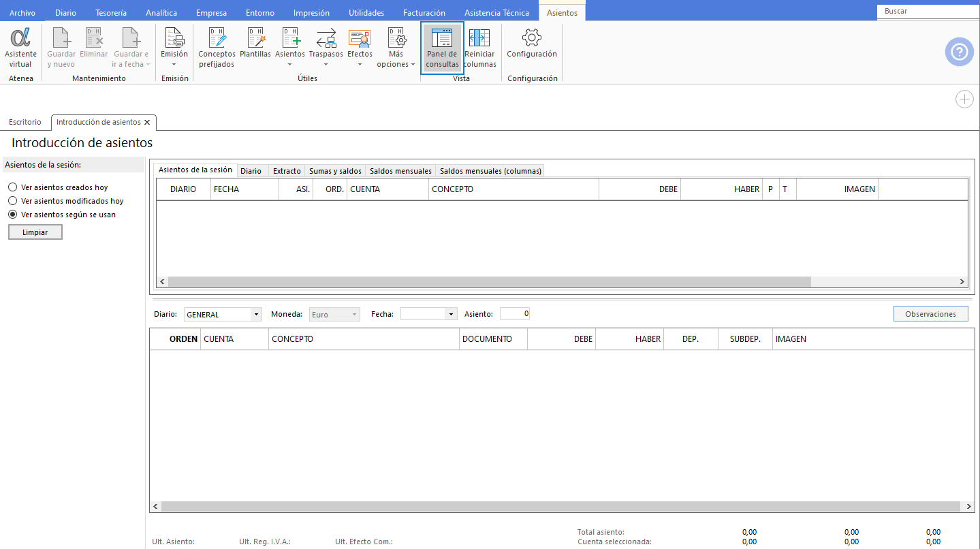The image size is (980, 549).
Task: Close the Introducción de asientos tab
Action: tap(147, 123)
